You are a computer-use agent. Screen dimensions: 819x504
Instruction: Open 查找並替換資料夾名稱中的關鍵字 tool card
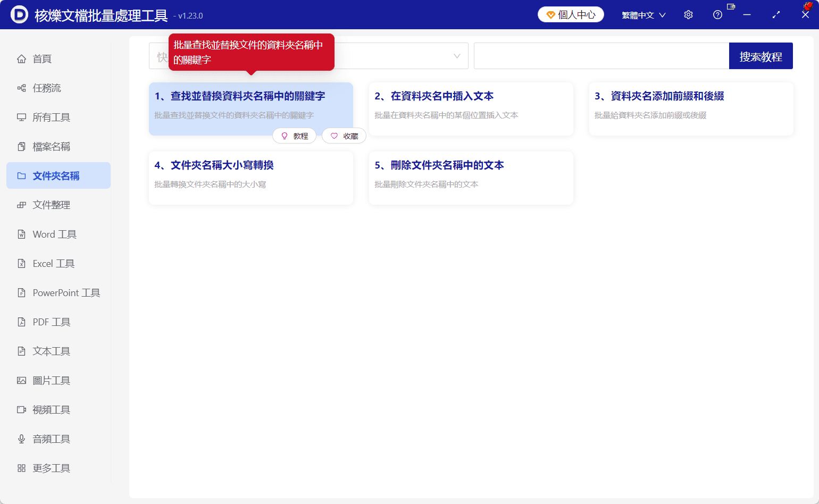coord(251,109)
